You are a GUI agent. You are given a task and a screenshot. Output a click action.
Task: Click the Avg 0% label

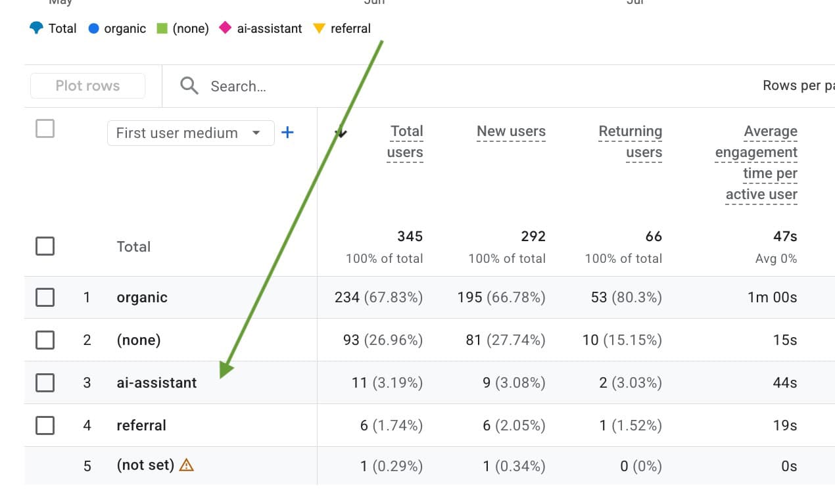(x=776, y=258)
